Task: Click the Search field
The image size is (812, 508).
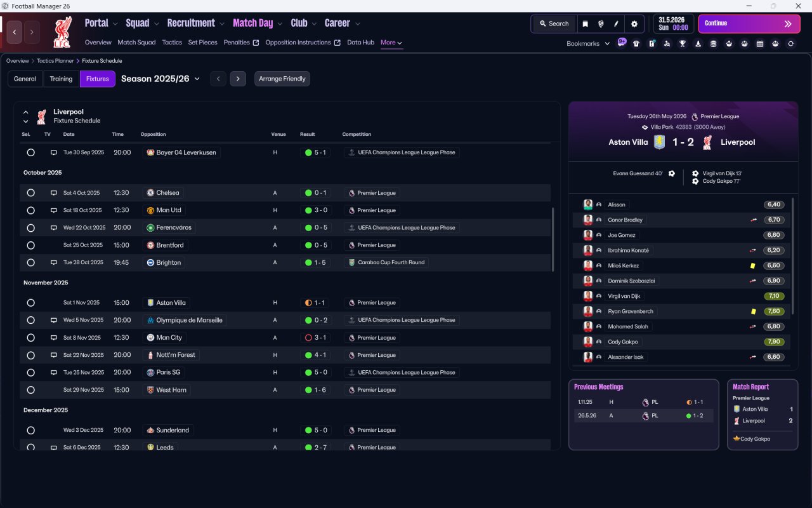Action: pos(554,23)
